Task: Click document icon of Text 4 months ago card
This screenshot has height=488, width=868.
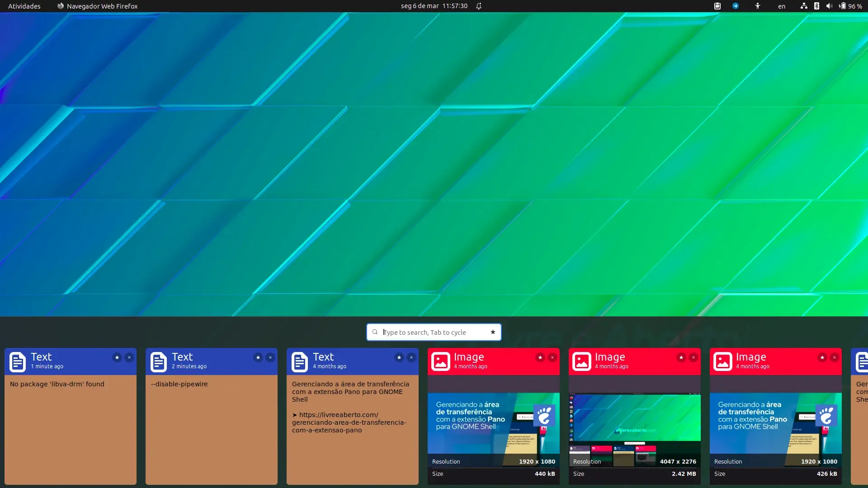Action: pyautogui.click(x=300, y=362)
